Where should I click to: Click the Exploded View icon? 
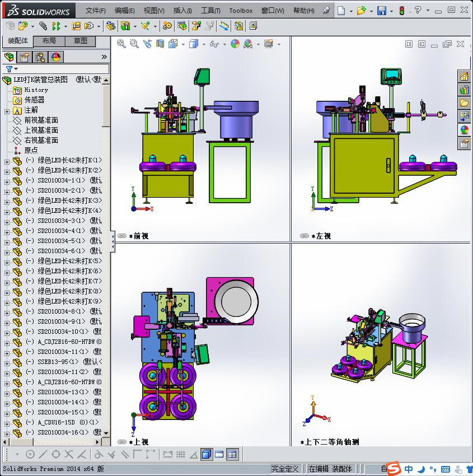click(196, 26)
